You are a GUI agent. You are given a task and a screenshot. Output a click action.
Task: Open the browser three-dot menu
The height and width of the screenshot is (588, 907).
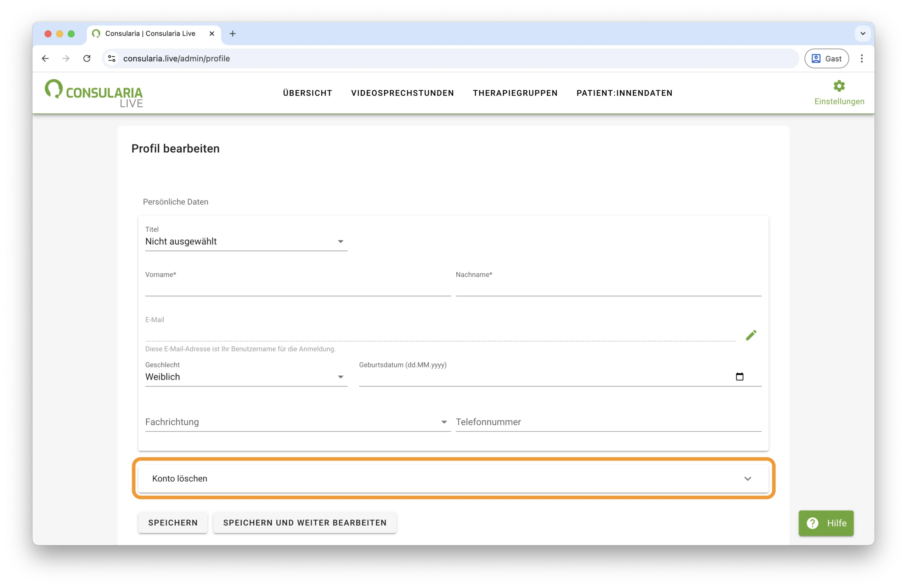861,58
